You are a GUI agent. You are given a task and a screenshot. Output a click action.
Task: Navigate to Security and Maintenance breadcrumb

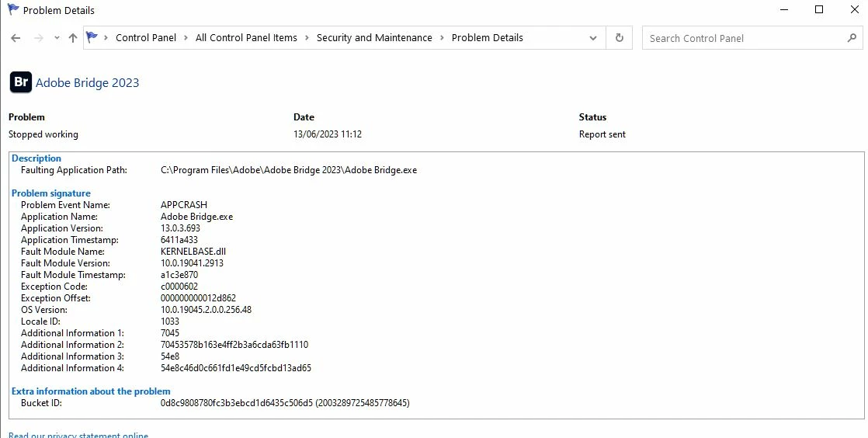(374, 37)
